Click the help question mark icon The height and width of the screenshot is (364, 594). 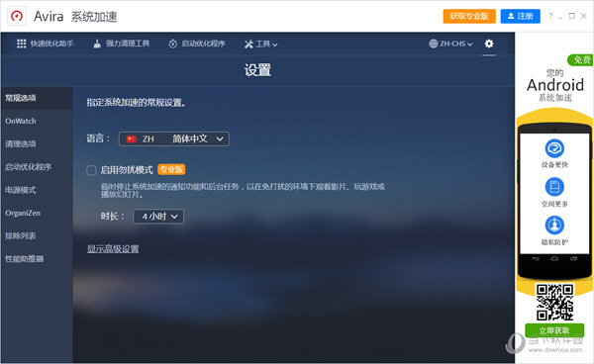click(550, 16)
